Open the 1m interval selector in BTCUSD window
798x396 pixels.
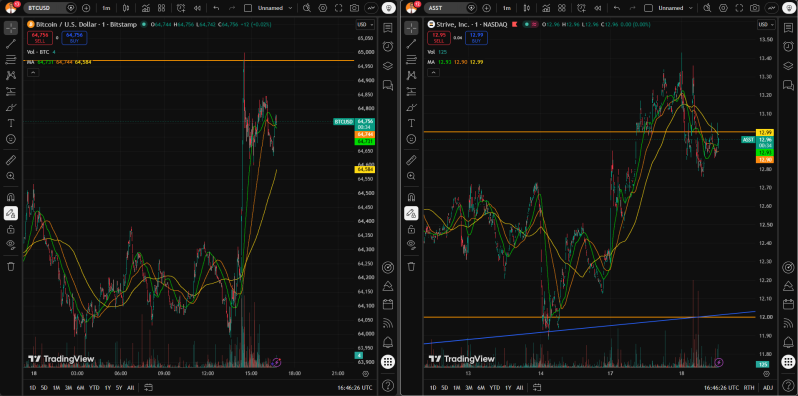[106, 8]
